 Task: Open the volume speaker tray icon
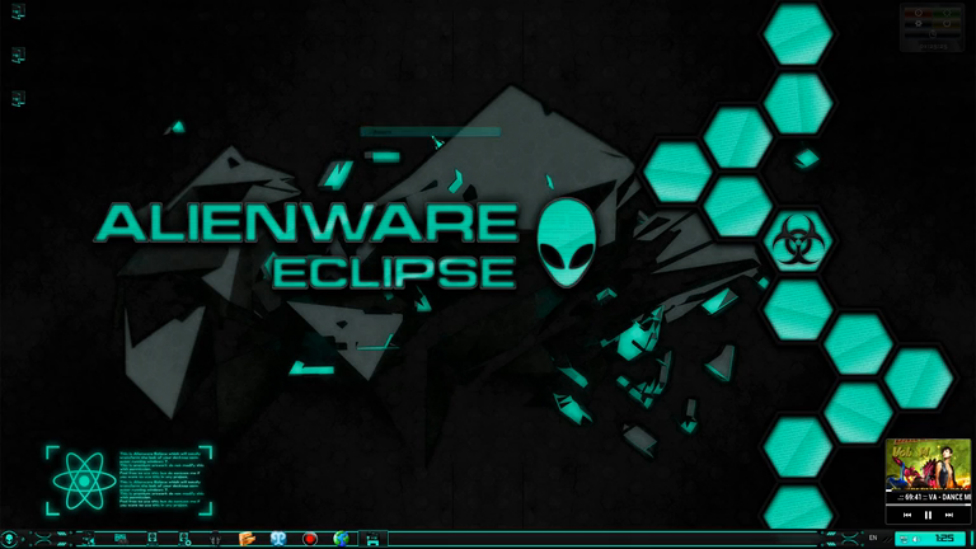point(915,540)
